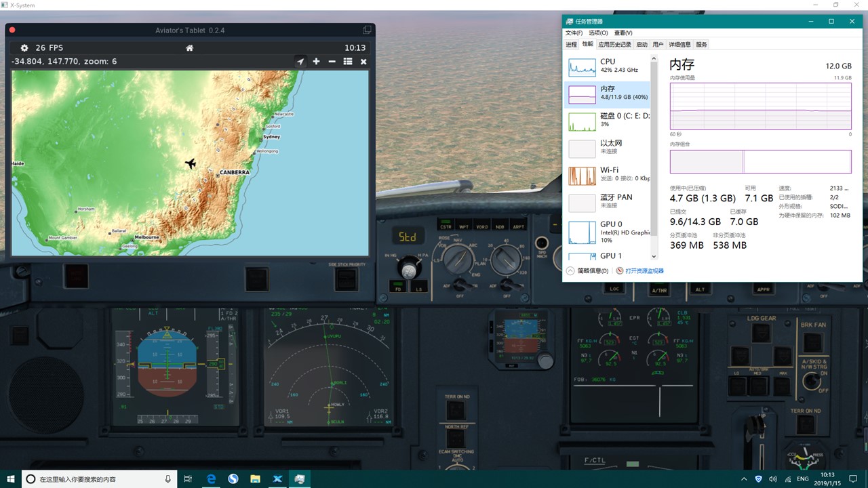
Task: Select GPU 0 in performance list
Action: [607, 232]
